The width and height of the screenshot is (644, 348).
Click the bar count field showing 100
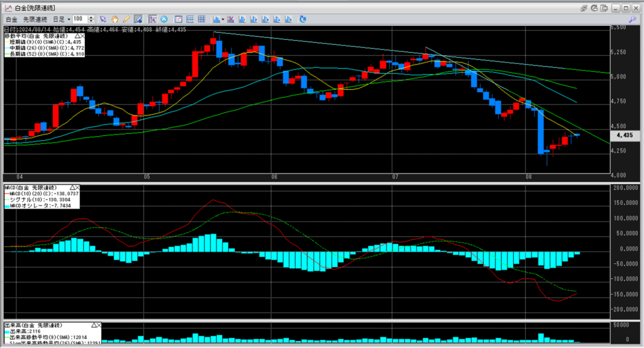[79, 19]
